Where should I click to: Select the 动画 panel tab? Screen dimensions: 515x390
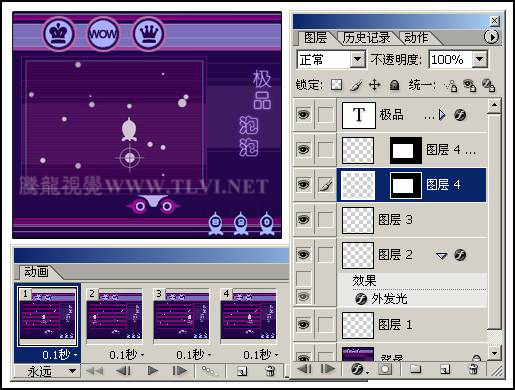(x=36, y=272)
